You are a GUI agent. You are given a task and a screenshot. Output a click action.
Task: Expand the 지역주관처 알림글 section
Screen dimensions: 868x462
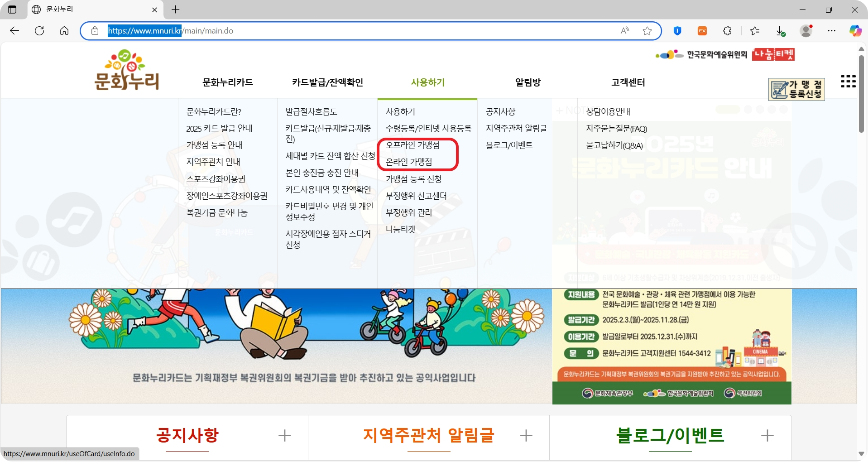pos(526,435)
